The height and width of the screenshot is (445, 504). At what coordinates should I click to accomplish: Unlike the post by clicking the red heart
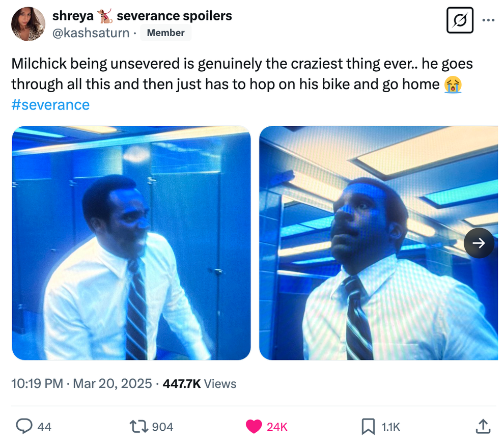[253, 427]
